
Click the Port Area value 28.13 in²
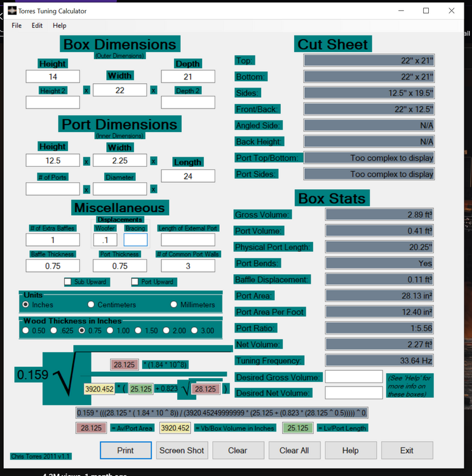click(379, 296)
